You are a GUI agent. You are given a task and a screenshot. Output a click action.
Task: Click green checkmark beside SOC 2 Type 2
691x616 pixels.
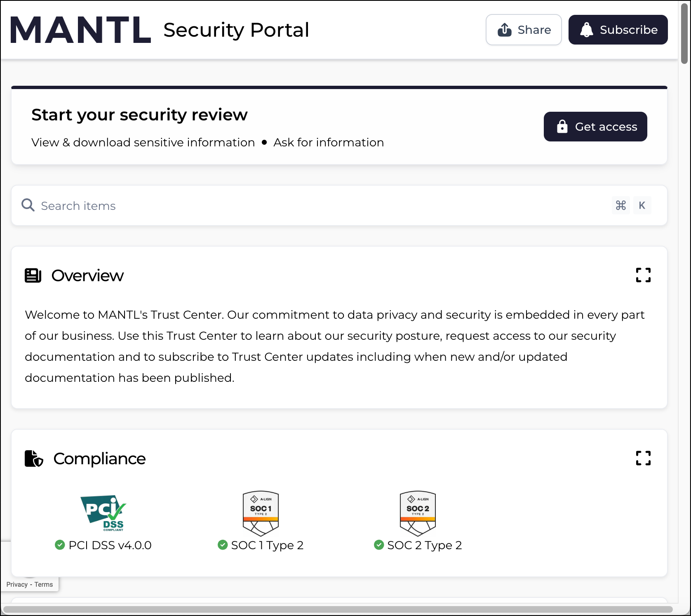(x=379, y=545)
